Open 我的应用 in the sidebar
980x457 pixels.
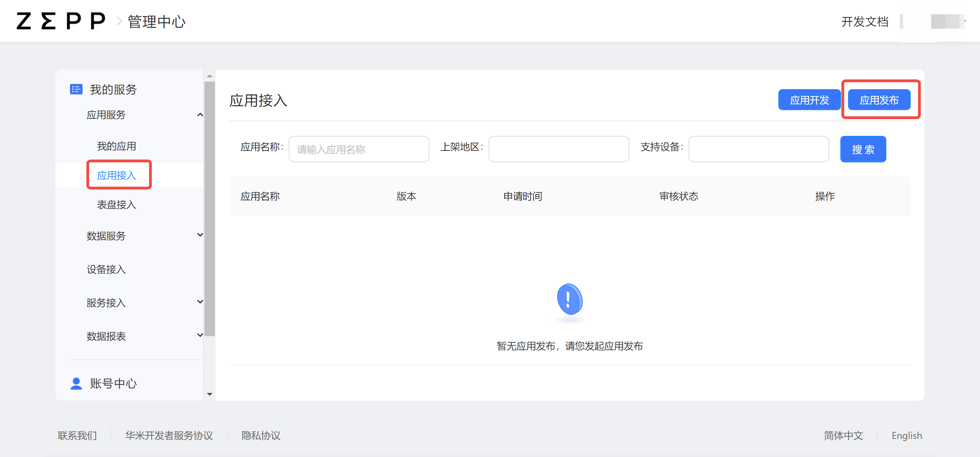116,146
